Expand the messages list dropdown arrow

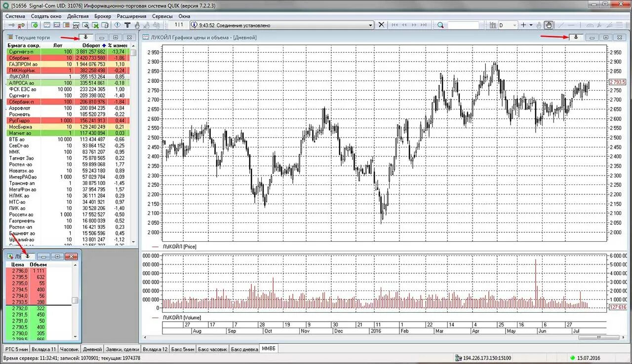click(x=370, y=25)
